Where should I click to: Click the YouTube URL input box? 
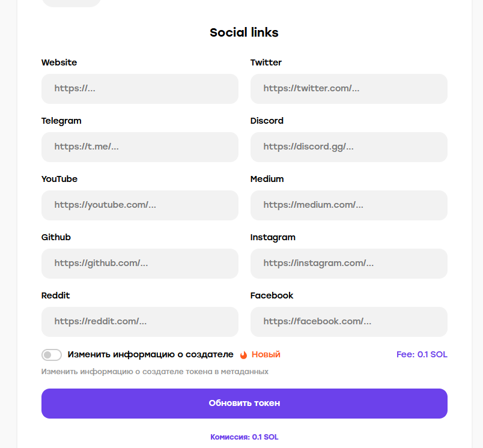(139, 205)
